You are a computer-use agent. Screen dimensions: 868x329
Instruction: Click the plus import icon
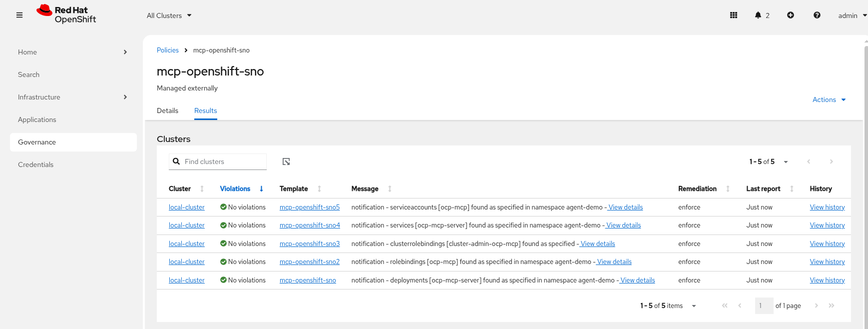791,15
